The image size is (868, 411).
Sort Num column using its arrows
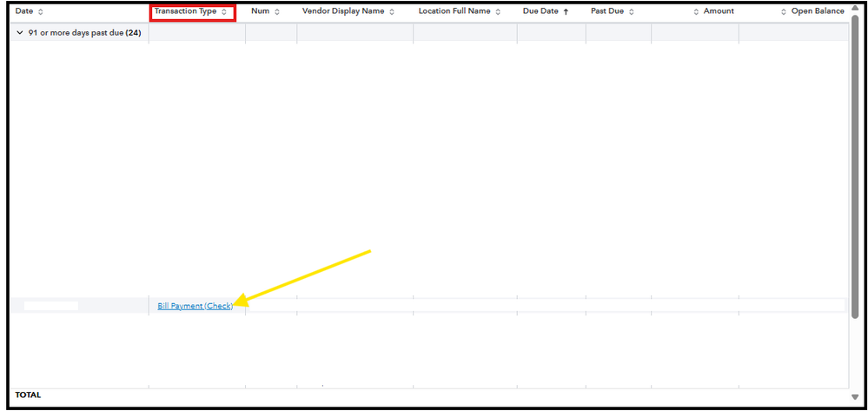277,11
